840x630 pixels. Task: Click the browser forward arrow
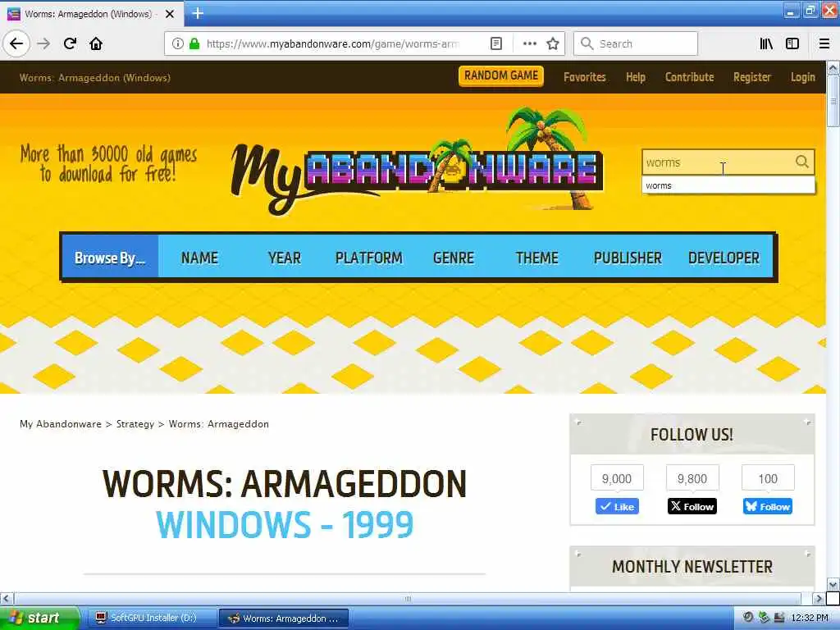pos(44,43)
